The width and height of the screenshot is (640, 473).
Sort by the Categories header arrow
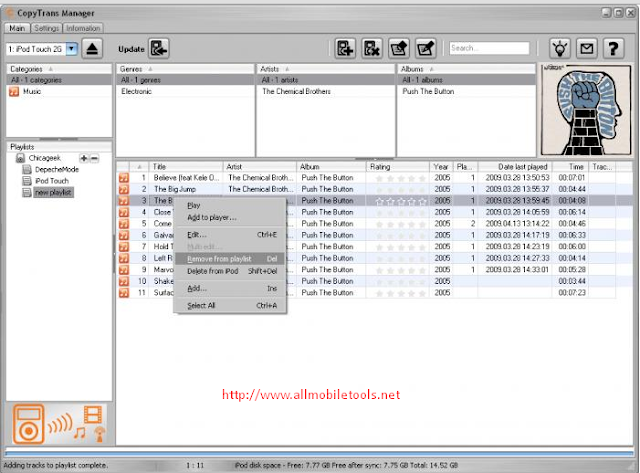point(51,69)
